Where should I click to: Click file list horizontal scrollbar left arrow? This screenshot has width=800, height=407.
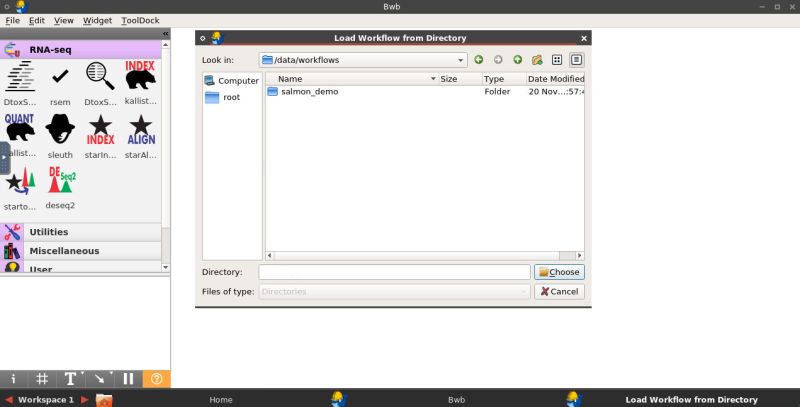[269, 256]
